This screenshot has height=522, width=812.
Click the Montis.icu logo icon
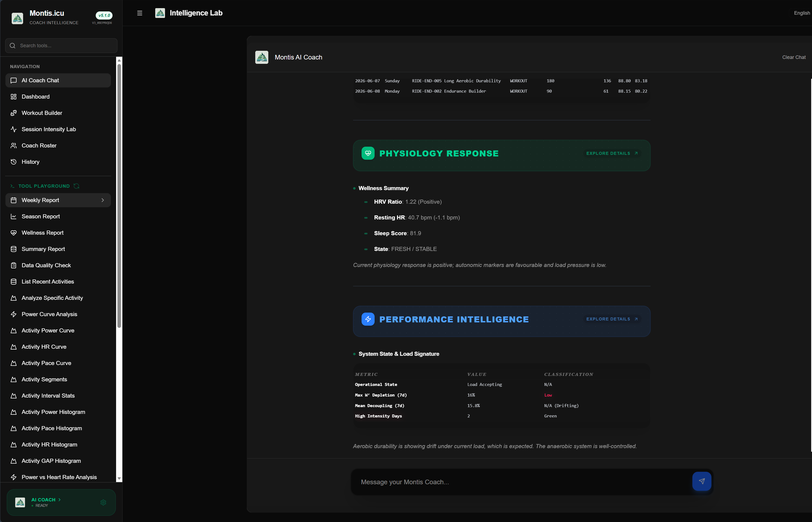click(17, 18)
